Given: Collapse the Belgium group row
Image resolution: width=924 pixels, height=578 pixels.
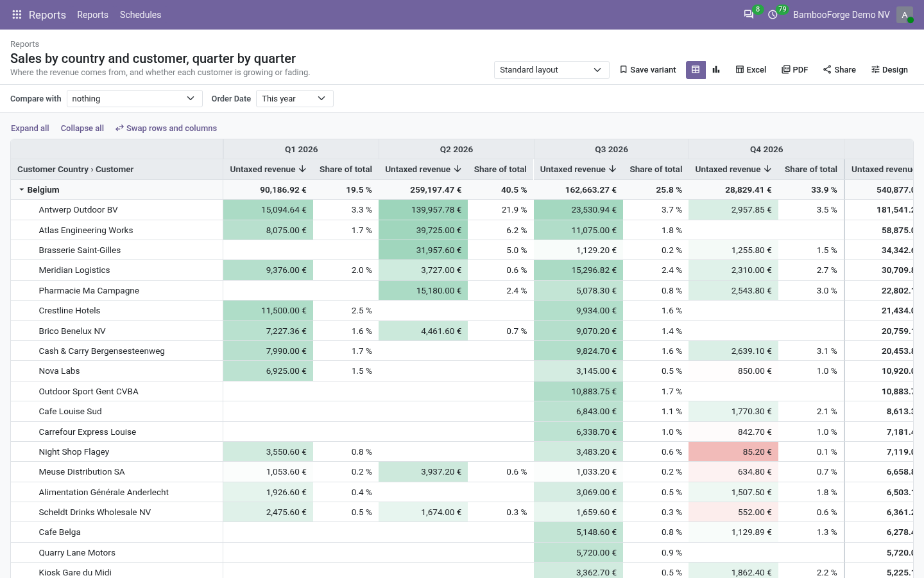Looking at the screenshot, I should click(21, 190).
